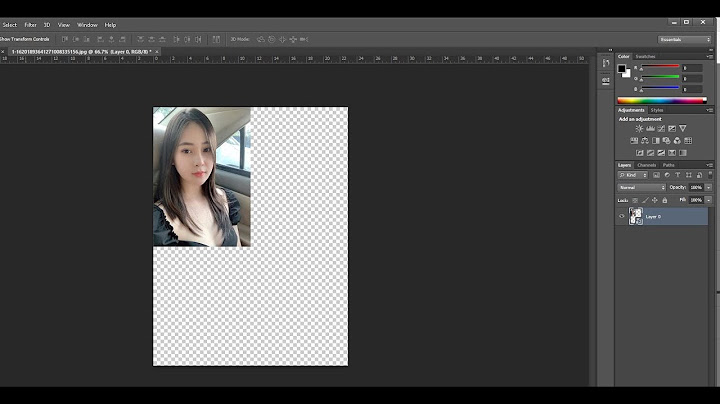Add a Curves adjustment
The image size is (720, 404).
(661, 129)
